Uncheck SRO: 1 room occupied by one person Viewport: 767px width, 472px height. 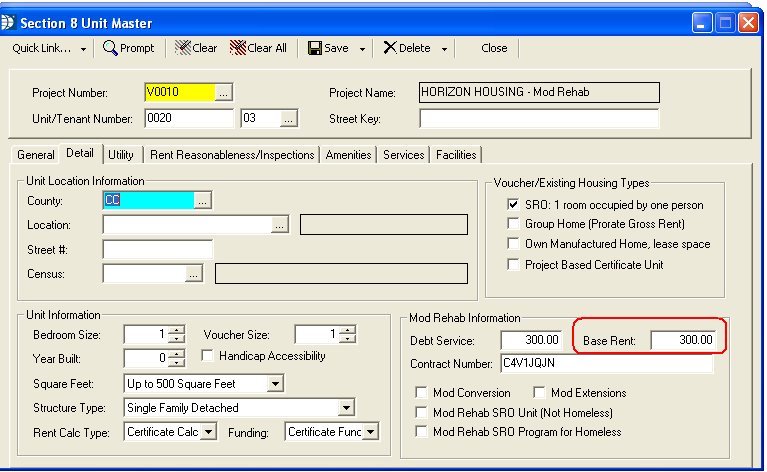pyautogui.click(x=513, y=204)
